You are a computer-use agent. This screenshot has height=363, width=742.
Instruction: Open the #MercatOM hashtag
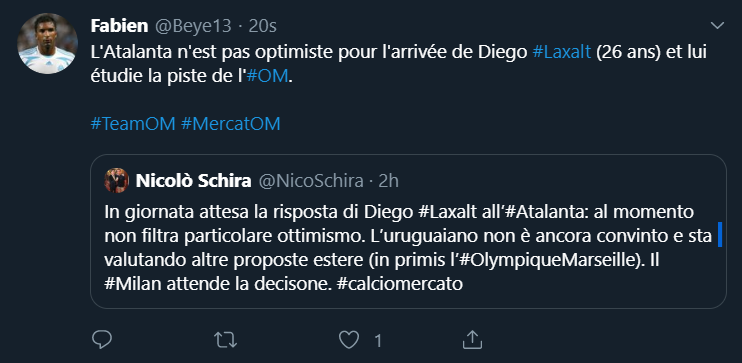point(230,124)
